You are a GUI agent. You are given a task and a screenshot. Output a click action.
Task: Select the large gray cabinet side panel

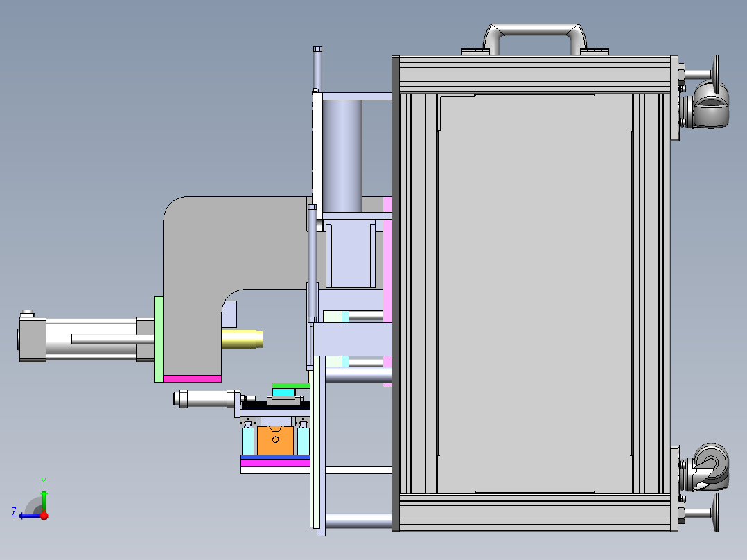pyautogui.click(x=534, y=293)
